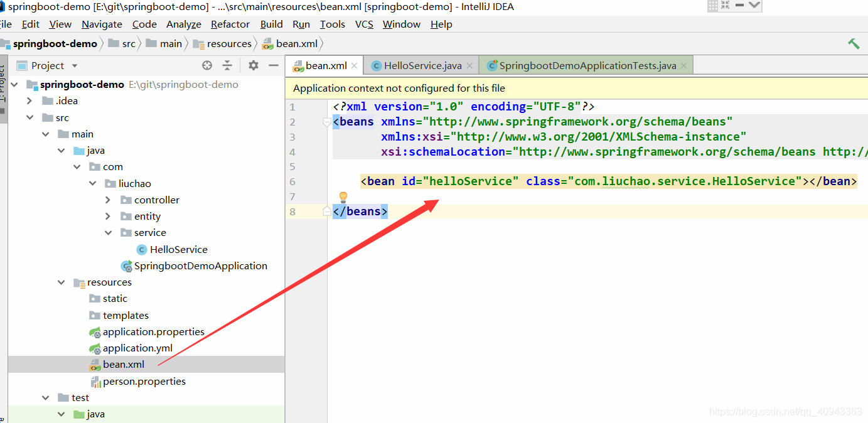The image size is (868, 423).
Task: Click src in the breadcrumb bar
Action: [x=129, y=44]
